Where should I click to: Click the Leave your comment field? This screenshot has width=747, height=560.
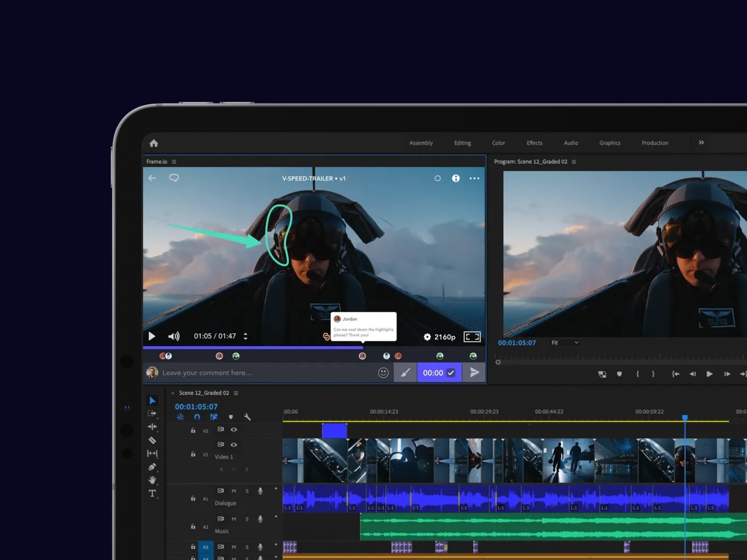pos(263,373)
